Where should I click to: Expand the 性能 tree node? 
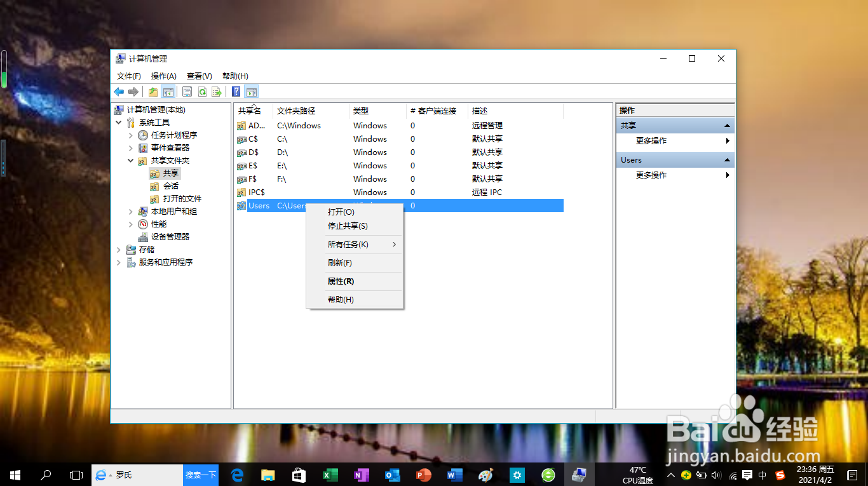tap(131, 224)
